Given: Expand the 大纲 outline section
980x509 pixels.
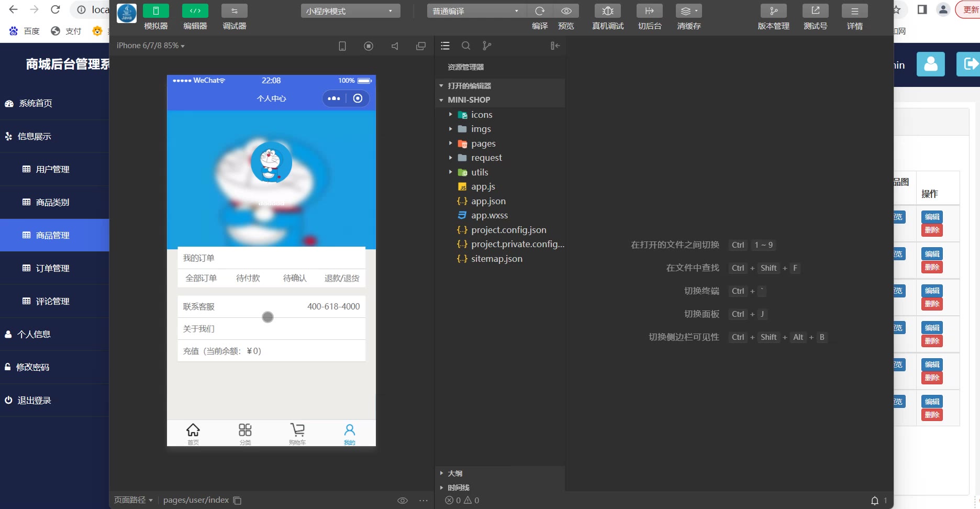Looking at the screenshot, I should pos(500,473).
